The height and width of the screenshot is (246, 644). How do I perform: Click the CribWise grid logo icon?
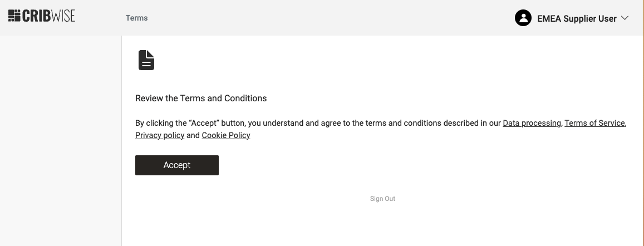tap(14, 16)
